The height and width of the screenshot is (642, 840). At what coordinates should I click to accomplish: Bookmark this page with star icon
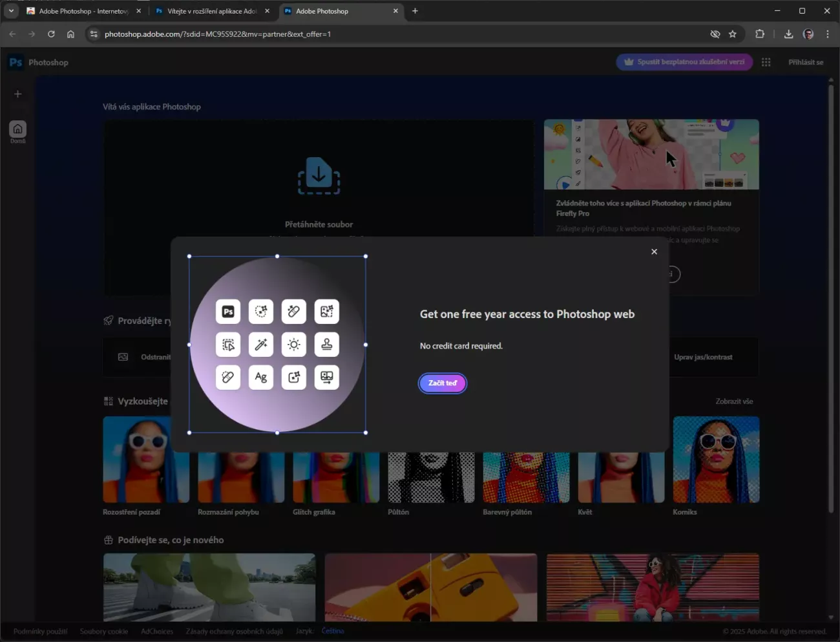733,34
